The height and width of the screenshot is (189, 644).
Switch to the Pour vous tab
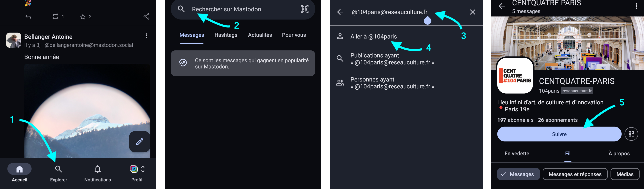(294, 35)
